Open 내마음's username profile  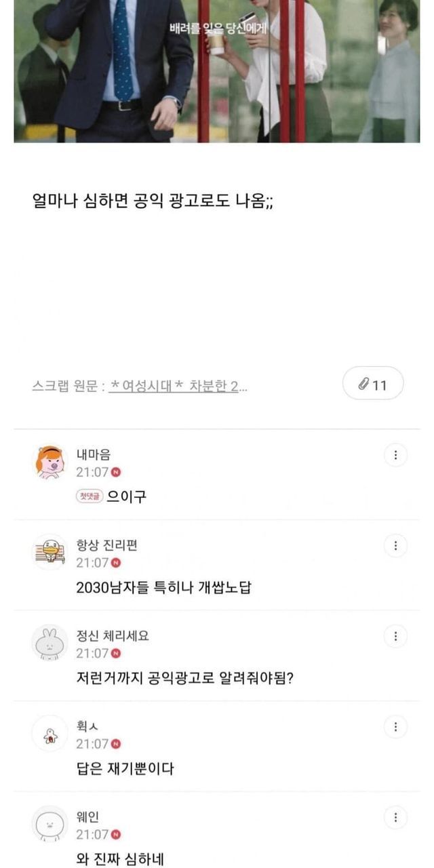[x=93, y=455]
